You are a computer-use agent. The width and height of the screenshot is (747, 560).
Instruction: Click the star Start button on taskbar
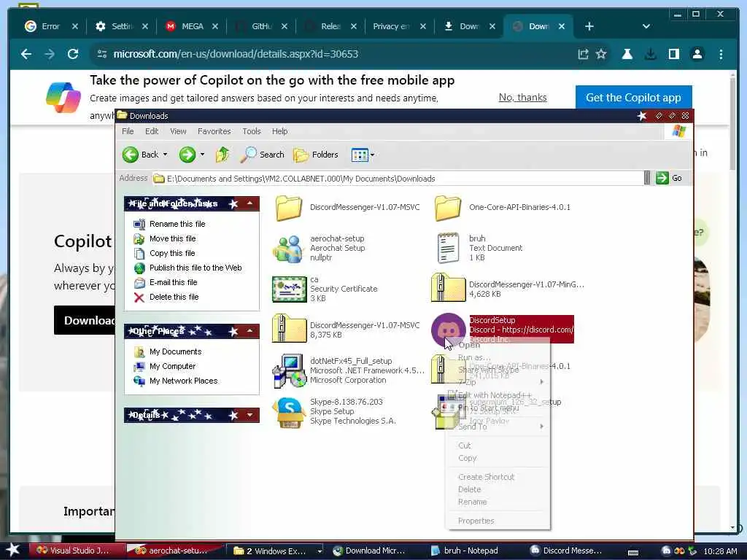12,550
